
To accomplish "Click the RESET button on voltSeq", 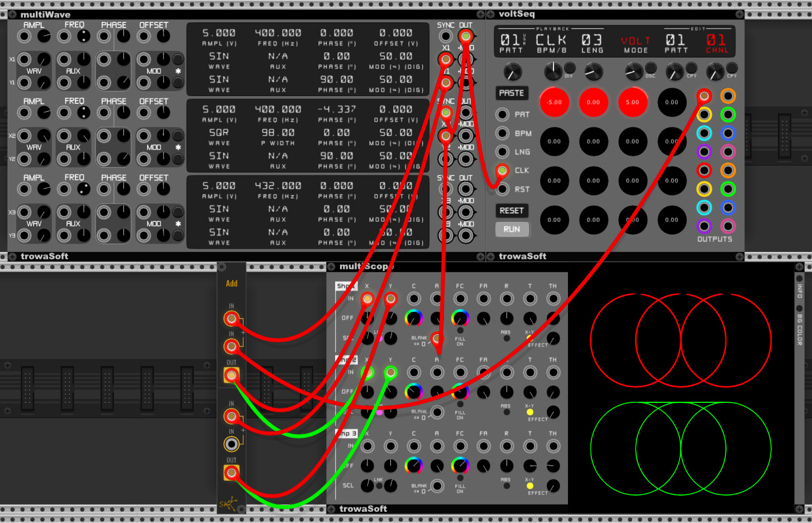I will click(512, 211).
